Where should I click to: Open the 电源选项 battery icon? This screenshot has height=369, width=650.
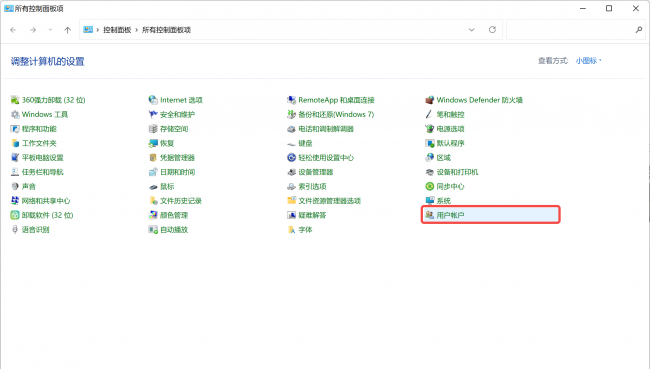point(429,129)
